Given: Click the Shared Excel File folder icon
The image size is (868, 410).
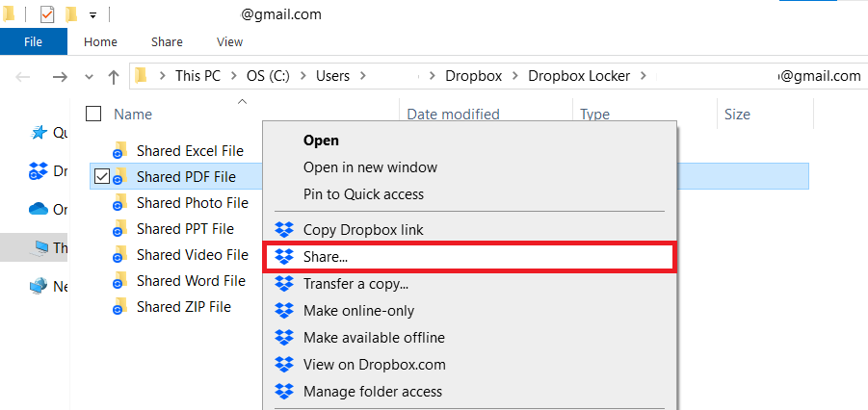Looking at the screenshot, I should 120,151.
